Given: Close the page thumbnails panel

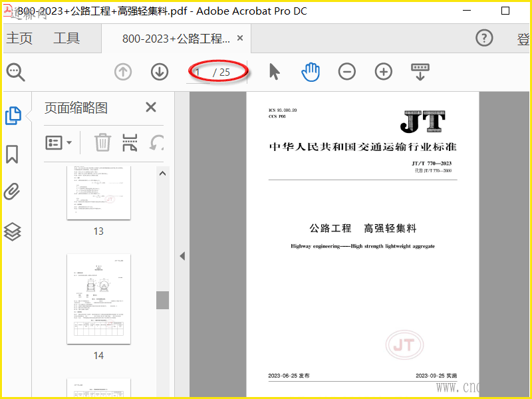Looking at the screenshot, I should (x=151, y=107).
